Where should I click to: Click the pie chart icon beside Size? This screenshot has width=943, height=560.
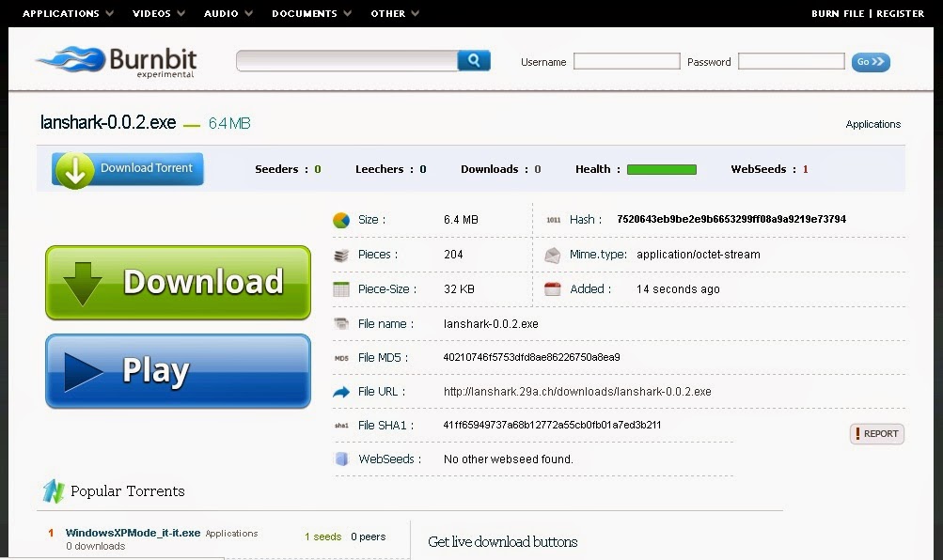click(340, 218)
